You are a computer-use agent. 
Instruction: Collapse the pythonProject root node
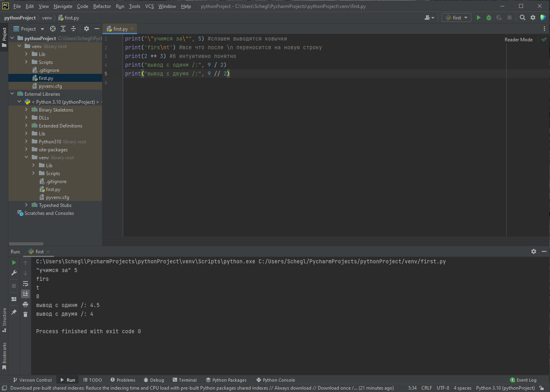click(13, 38)
